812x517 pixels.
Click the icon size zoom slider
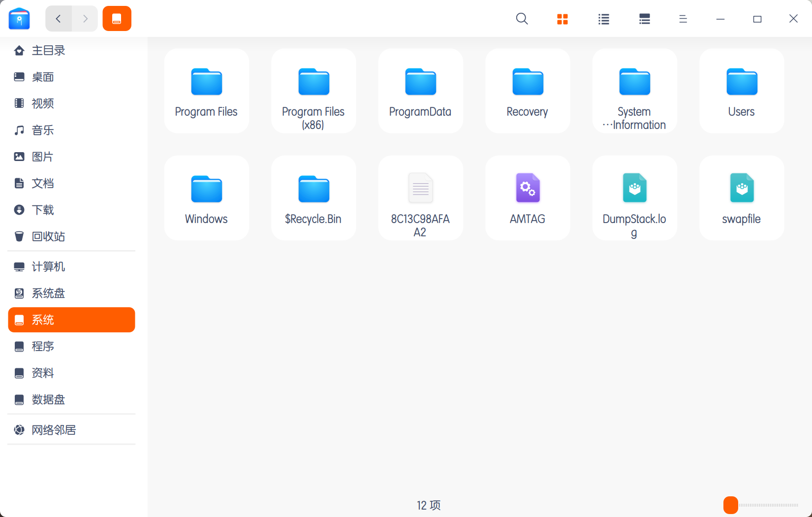761,505
